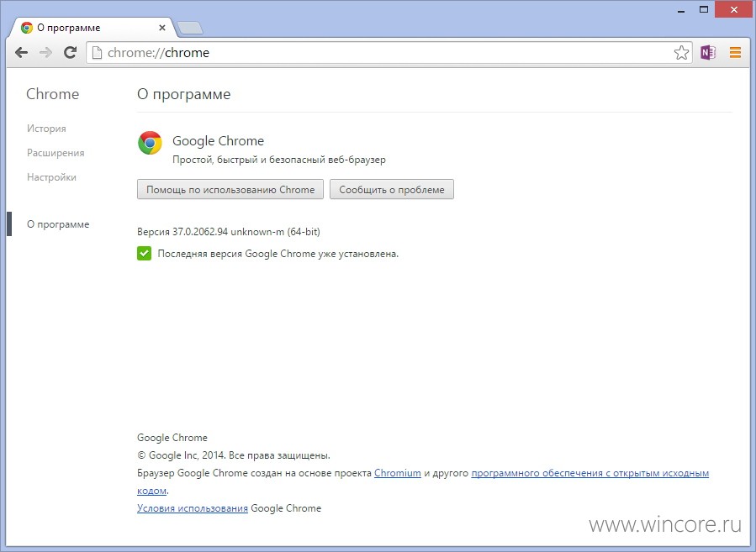Viewport: 756px width, 552px height.
Task: Click the page icon in the address bar
Action: [x=97, y=52]
